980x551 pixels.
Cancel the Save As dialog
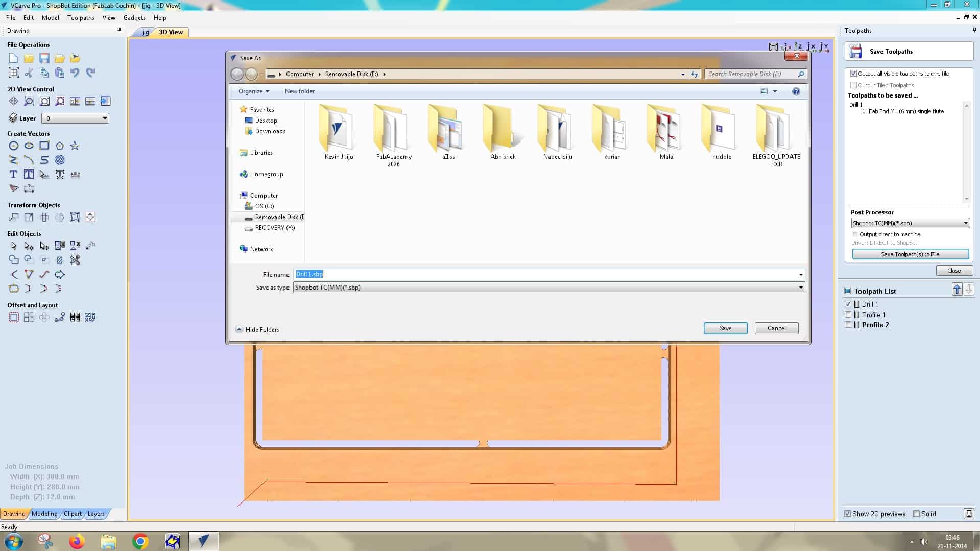(x=776, y=328)
